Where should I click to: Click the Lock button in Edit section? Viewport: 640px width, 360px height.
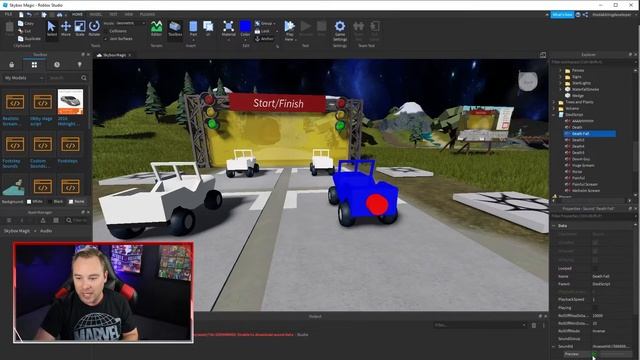(x=262, y=31)
